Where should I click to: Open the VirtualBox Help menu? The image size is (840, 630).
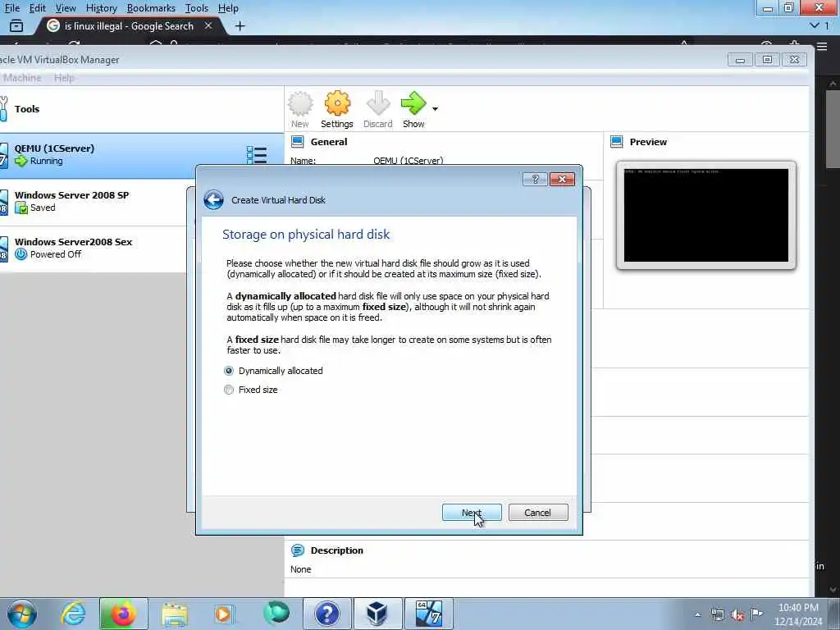tap(64, 78)
